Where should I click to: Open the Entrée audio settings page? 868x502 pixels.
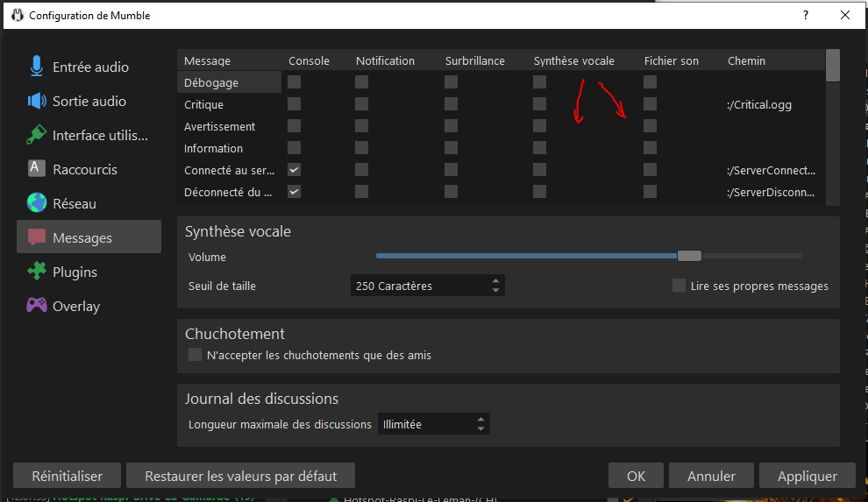(x=89, y=67)
